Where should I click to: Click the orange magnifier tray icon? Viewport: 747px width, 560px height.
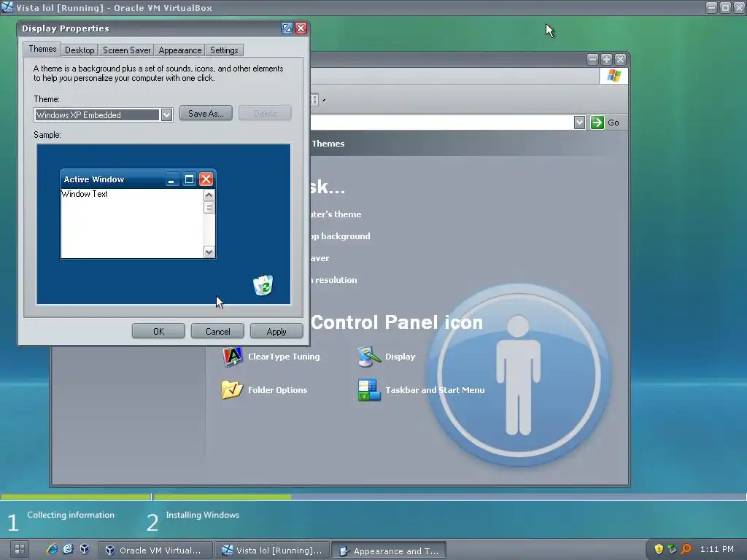(x=686, y=549)
